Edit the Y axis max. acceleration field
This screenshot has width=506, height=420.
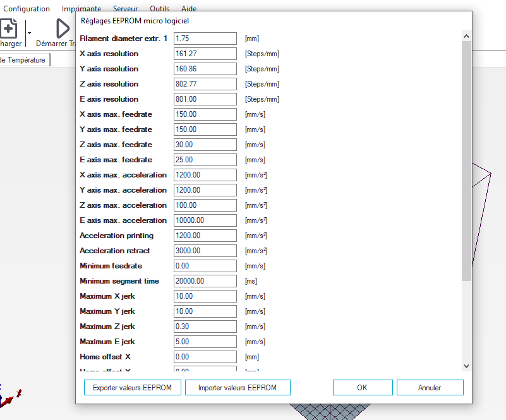(x=205, y=190)
